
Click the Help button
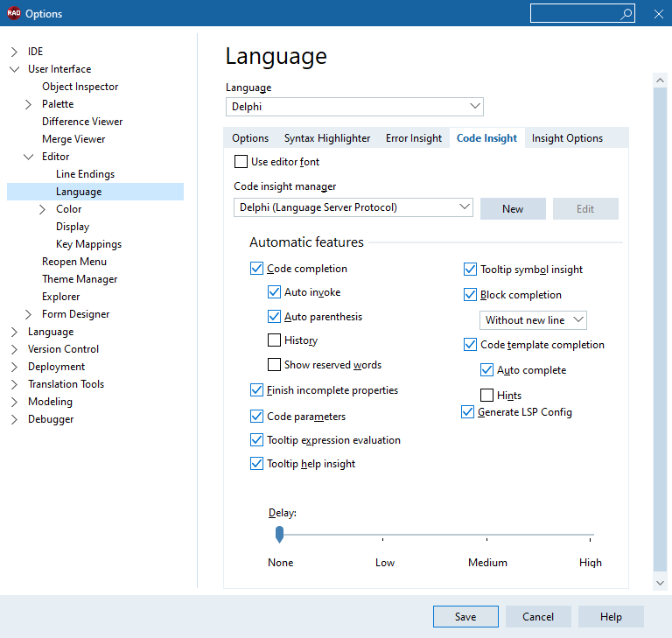(611, 617)
